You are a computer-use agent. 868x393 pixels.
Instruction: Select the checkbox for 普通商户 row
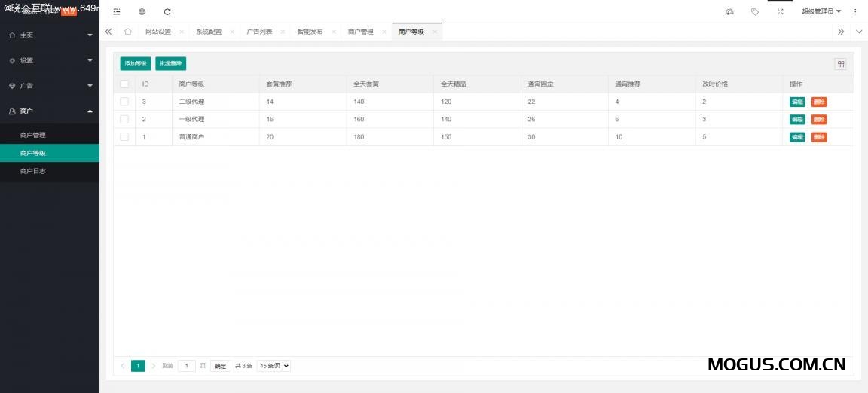tap(124, 136)
